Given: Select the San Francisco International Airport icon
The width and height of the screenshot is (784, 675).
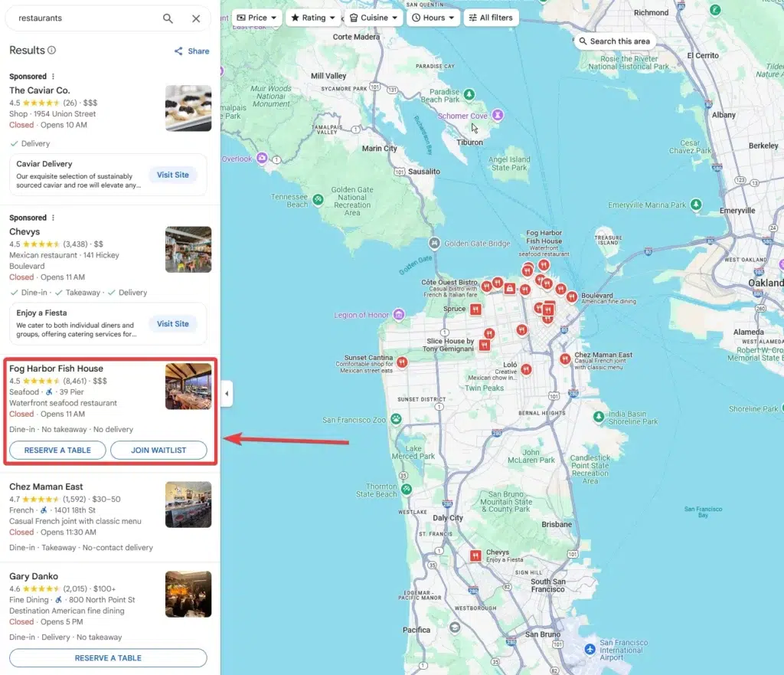Looking at the screenshot, I should click(589, 649).
